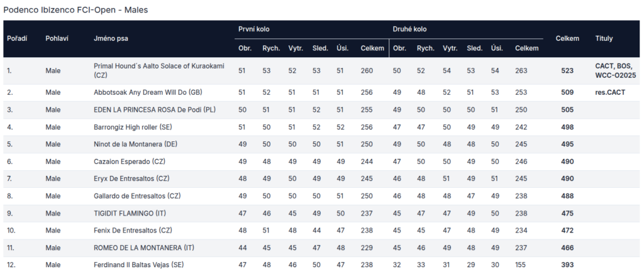644x274 pixels.
Task: Open EDEN LA PRINCESA ROSA De Podi row
Action: [x=322, y=110]
